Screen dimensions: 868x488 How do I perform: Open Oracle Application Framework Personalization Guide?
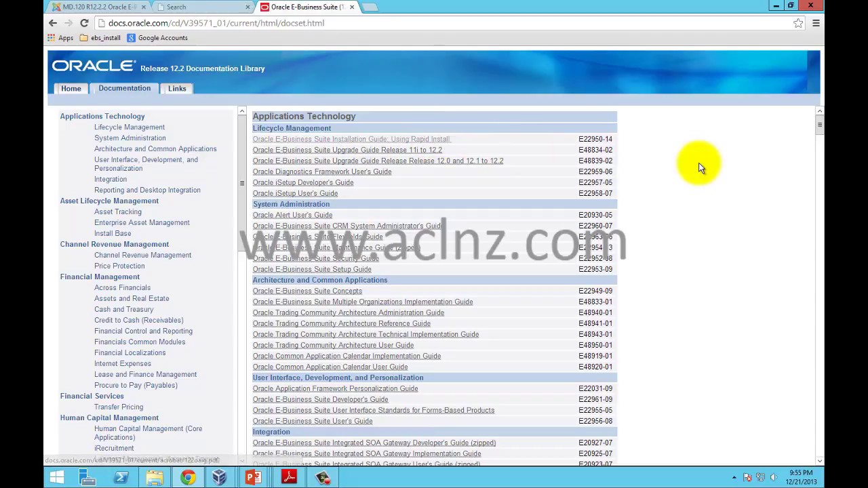point(335,389)
